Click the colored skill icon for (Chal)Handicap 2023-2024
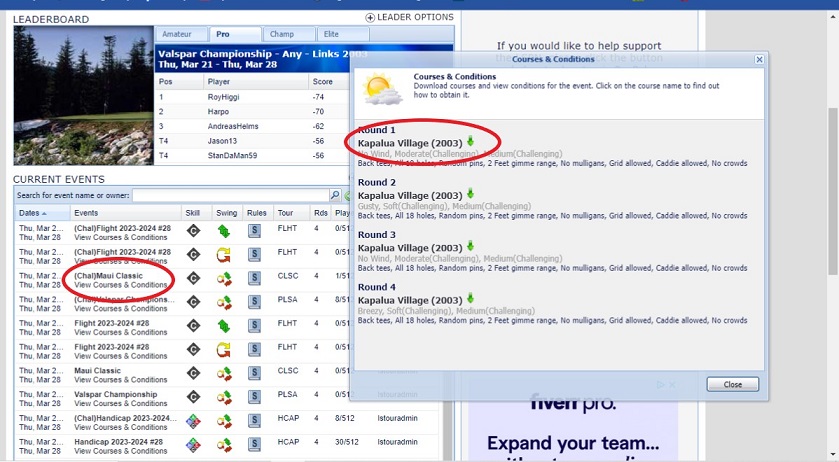 (193, 421)
